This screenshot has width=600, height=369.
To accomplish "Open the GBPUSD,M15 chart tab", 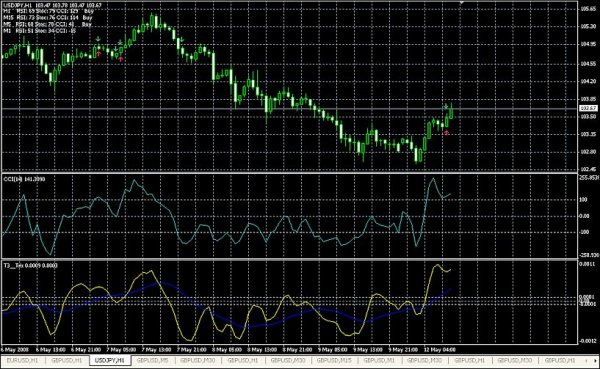I will click(x=335, y=361).
